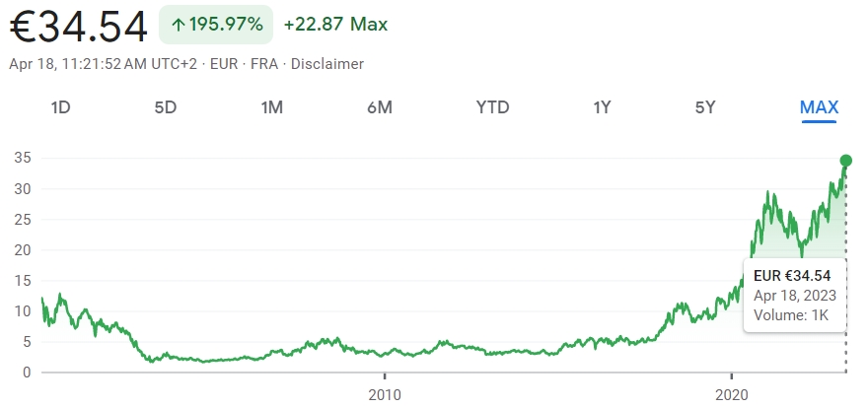Click the EUR €34.54 tooltip box
The width and height of the screenshot is (868, 408).
(792, 294)
